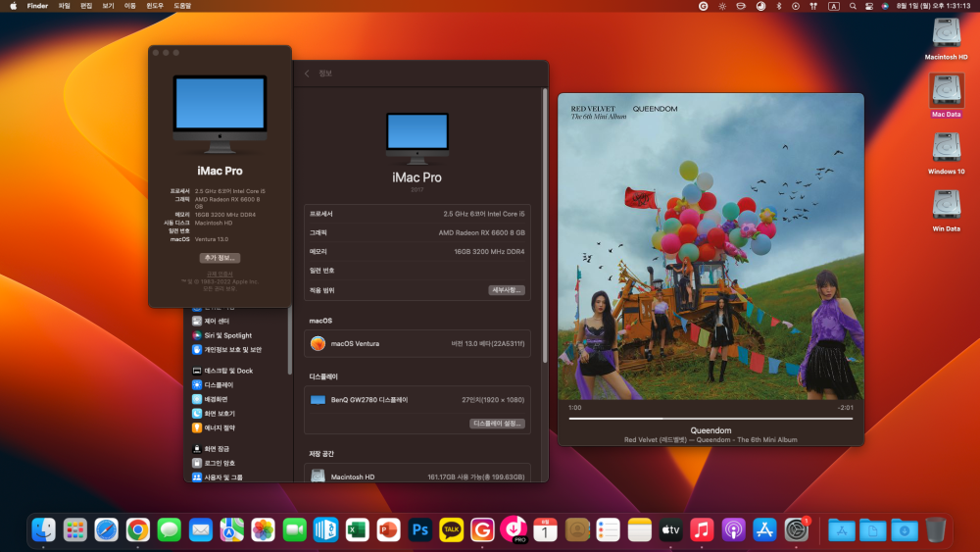Open the Apple menu
The width and height of the screenshot is (980, 552).
click(x=13, y=6)
